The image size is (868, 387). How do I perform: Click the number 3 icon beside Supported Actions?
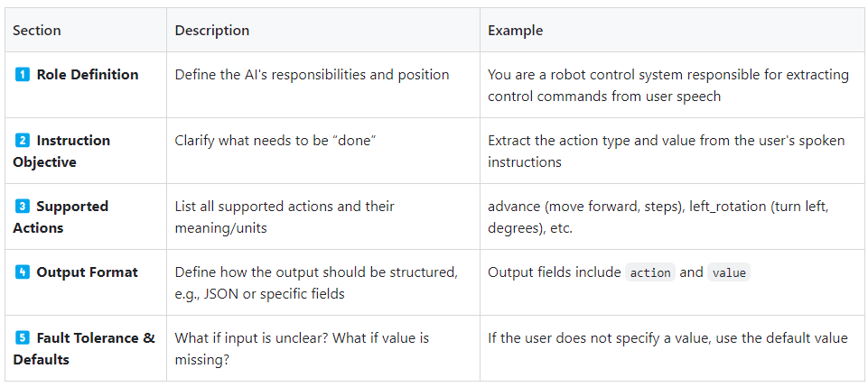[x=22, y=207]
